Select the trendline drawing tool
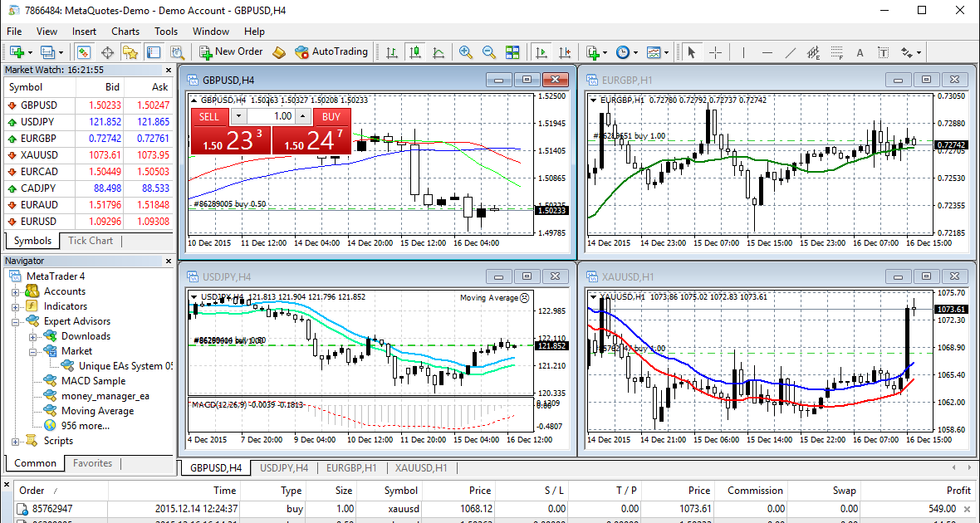This screenshot has height=523, width=980. [791, 51]
